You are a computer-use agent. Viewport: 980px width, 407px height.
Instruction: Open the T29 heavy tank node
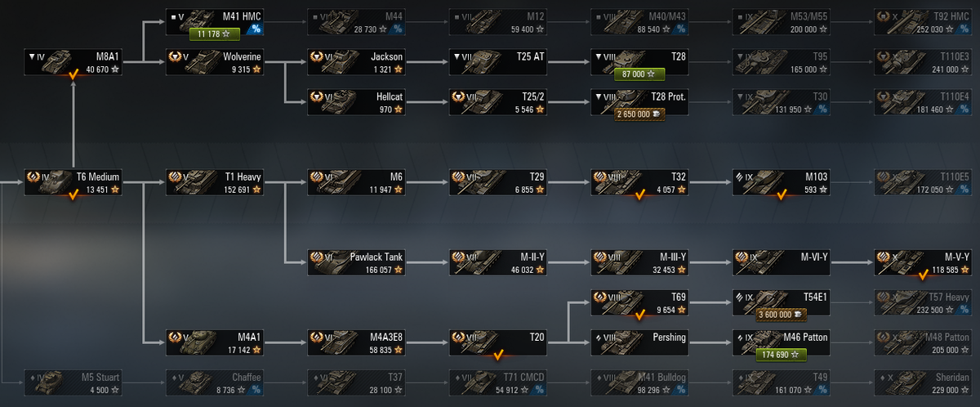[x=498, y=182]
